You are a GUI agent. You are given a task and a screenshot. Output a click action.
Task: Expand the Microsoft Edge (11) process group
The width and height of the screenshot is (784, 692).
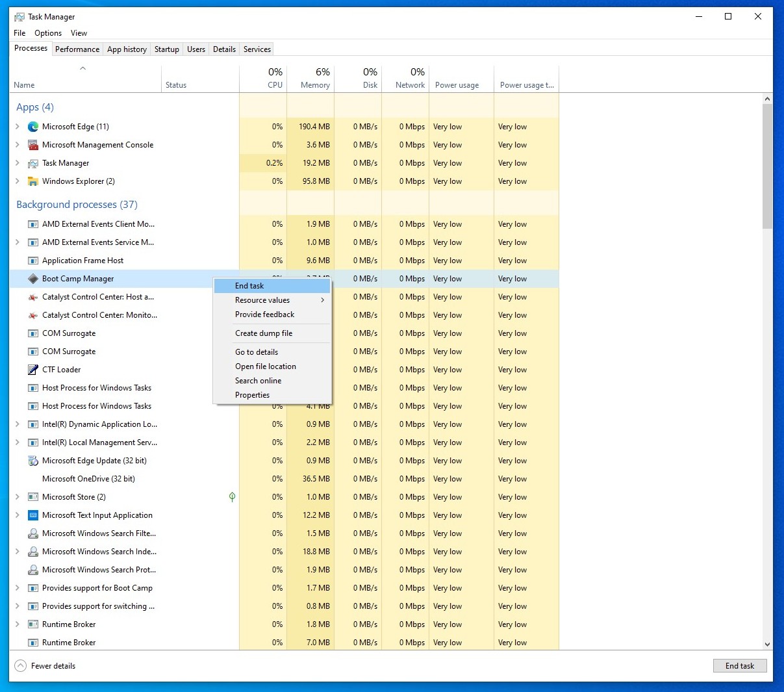(18, 127)
